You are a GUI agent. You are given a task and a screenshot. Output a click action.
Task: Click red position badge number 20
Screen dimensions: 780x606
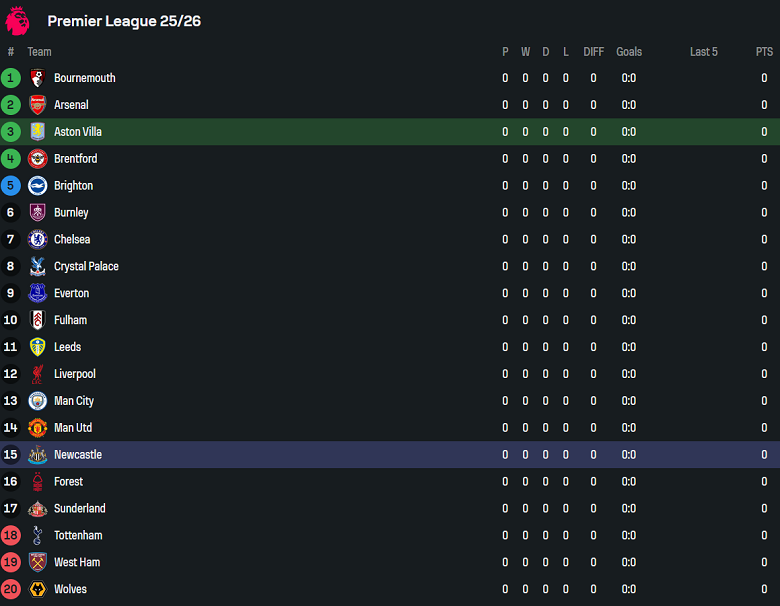click(x=11, y=589)
